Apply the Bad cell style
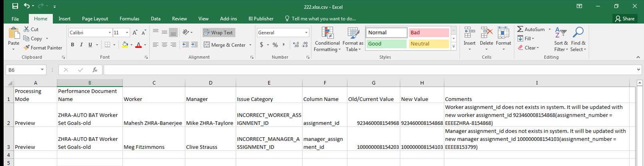Screen dimensions: 644x166 tap(428, 33)
